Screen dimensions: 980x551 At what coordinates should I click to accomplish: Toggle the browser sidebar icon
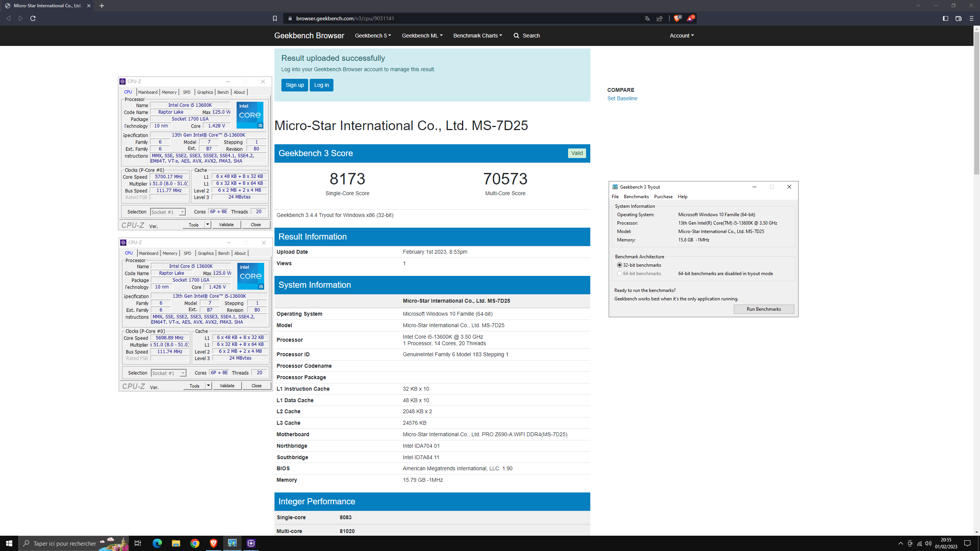pyautogui.click(x=945, y=18)
